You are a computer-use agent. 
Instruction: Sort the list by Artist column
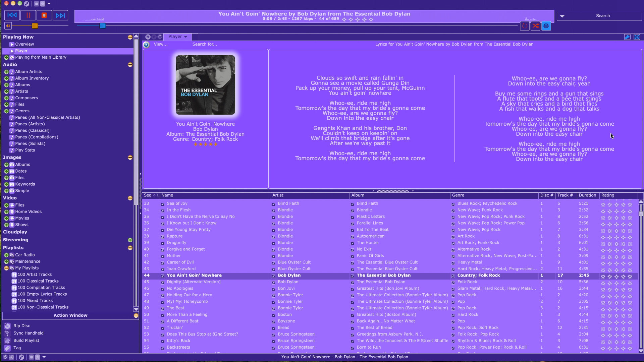[310, 195]
